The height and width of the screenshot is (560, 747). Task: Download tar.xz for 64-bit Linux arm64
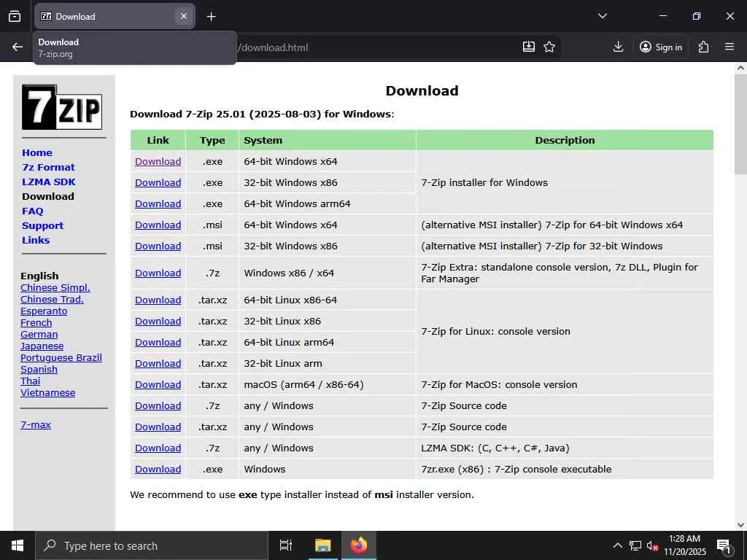click(x=158, y=343)
